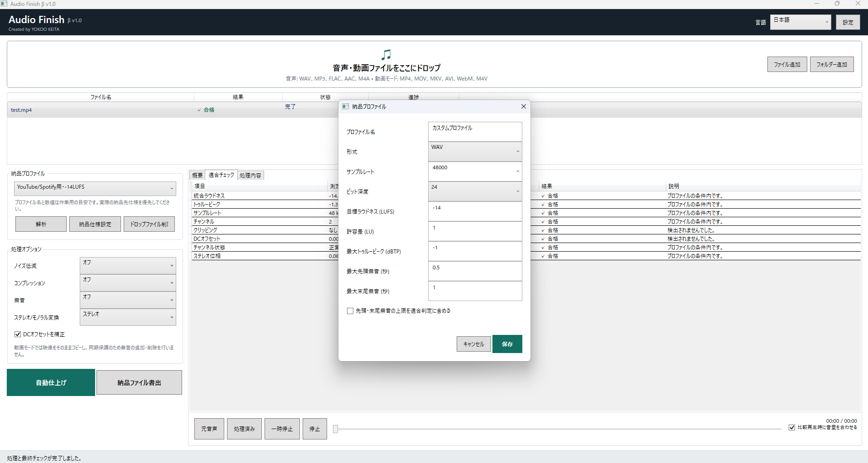The width and height of the screenshot is (868, 463).
Task: Click the 最大末尾無音 (秒) input field
Action: pos(475,291)
